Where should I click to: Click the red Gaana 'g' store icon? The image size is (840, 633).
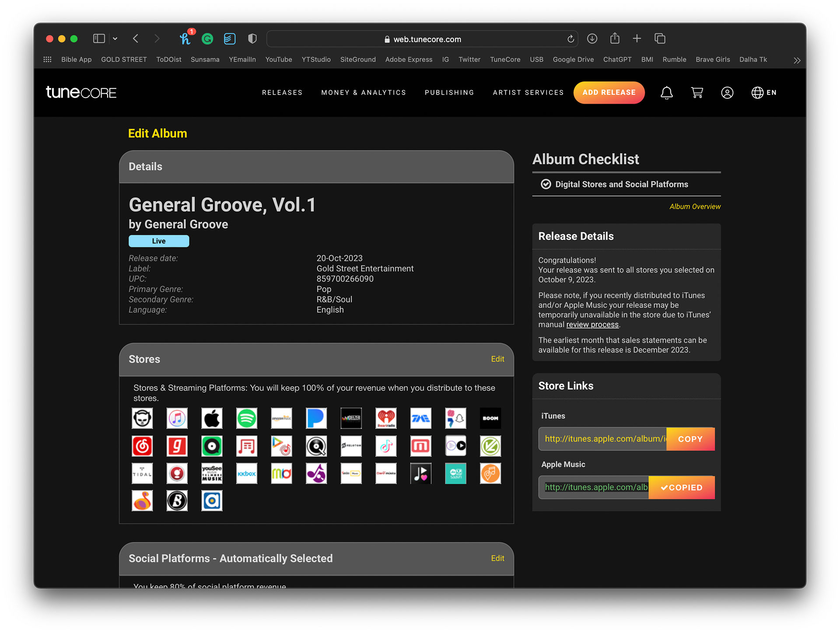(x=177, y=446)
